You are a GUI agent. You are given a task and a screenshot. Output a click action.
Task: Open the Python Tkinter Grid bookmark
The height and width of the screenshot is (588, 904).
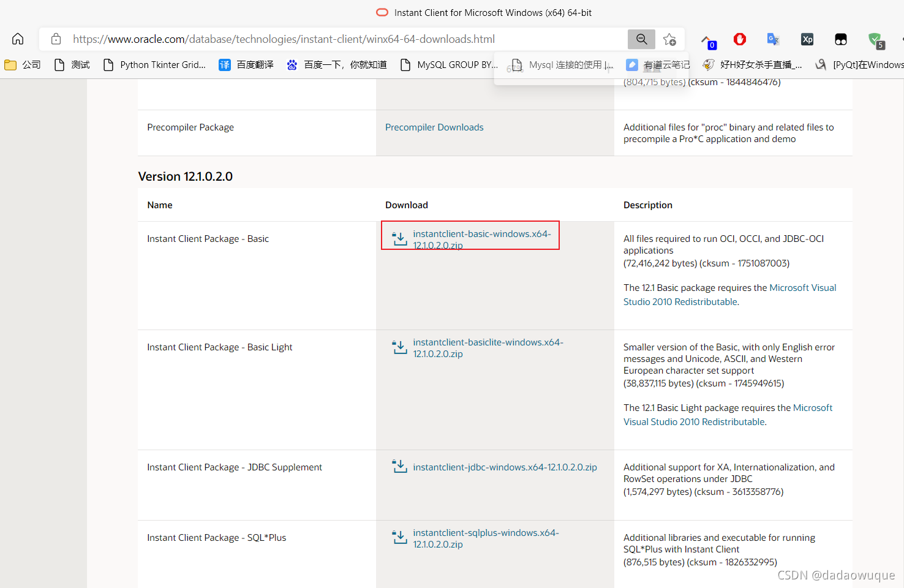coord(154,64)
